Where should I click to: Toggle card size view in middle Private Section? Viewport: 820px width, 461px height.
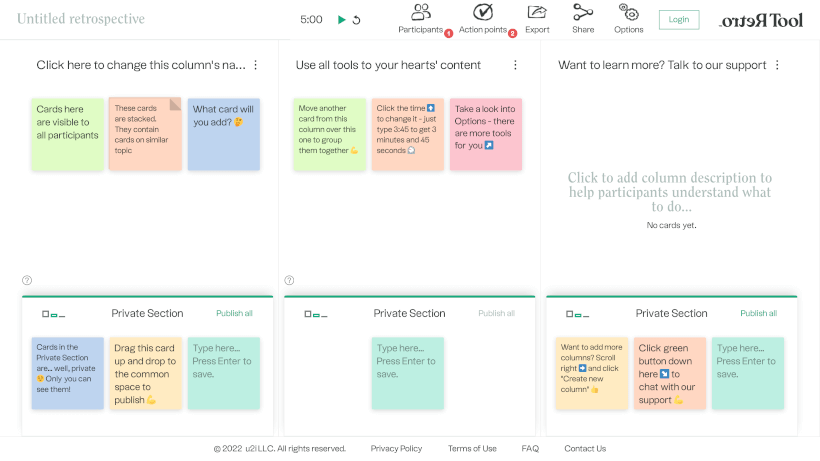pos(313,314)
